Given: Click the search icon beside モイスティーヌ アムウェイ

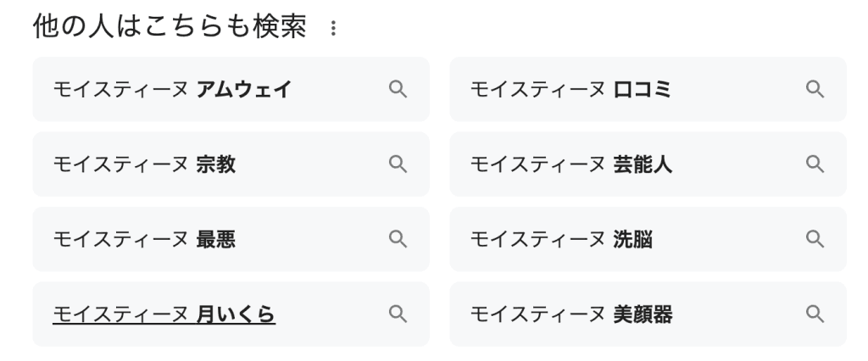Looking at the screenshot, I should pos(398,89).
